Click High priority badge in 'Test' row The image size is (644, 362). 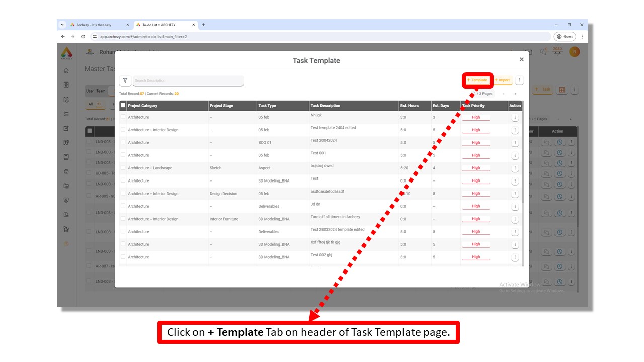tap(476, 181)
